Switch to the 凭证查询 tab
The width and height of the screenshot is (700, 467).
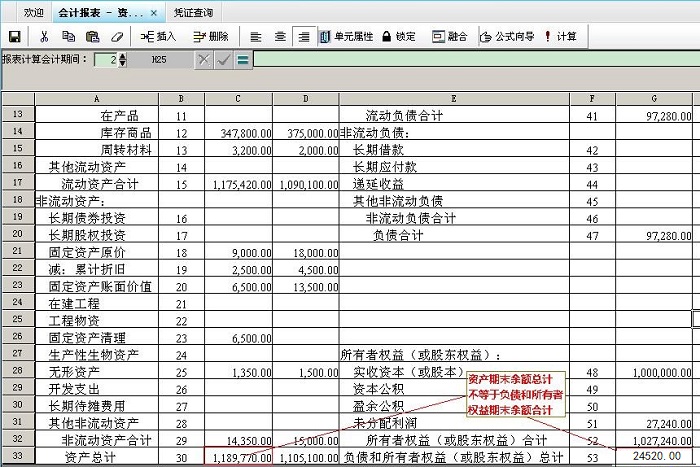tap(193, 13)
